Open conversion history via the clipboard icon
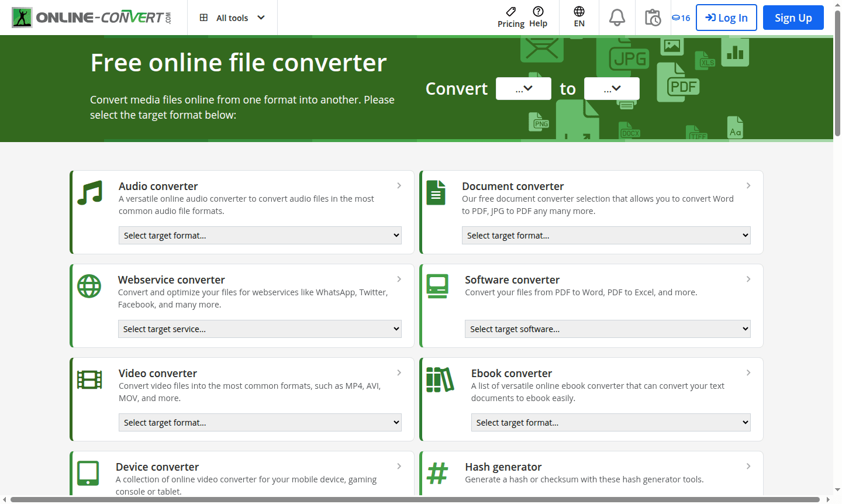Viewport: 842px width, 504px height. [653, 18]
